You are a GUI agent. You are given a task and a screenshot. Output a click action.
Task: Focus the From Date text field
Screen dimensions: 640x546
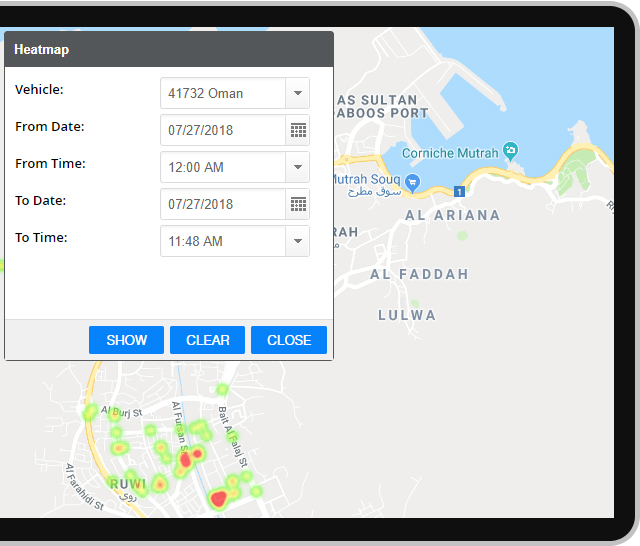[223, 130]
